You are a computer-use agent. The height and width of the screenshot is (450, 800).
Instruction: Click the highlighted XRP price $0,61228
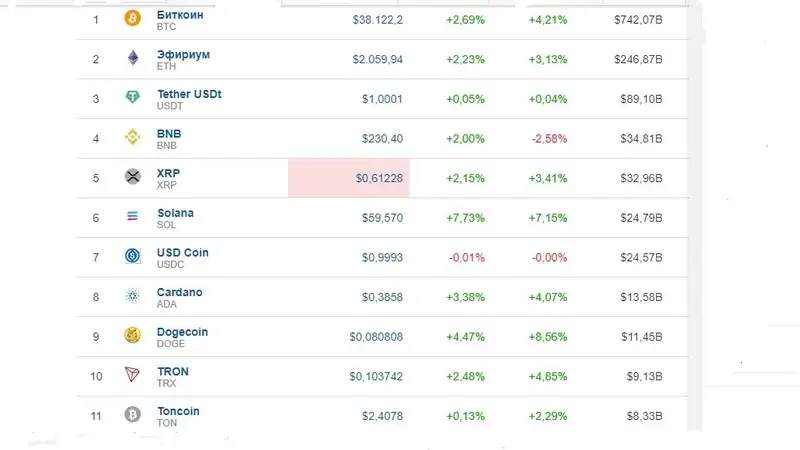[379, 178]
